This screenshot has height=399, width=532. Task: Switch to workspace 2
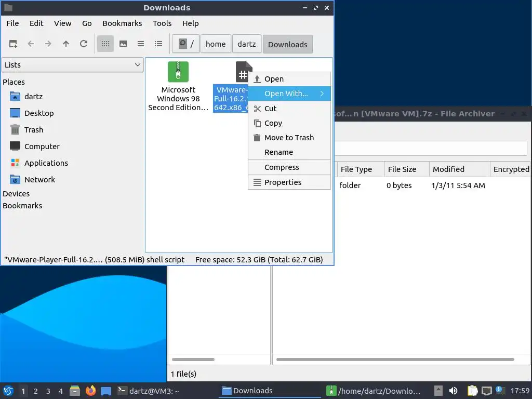point(36,391)
